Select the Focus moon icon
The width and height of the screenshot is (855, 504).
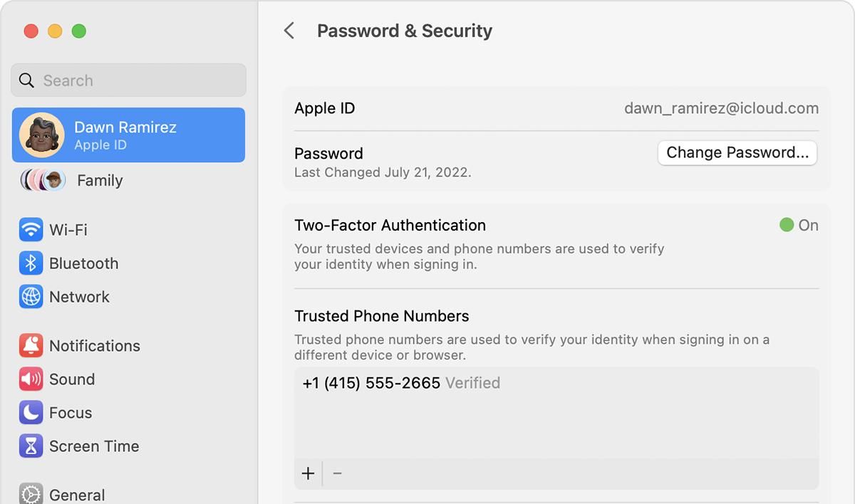click(30, 413)
